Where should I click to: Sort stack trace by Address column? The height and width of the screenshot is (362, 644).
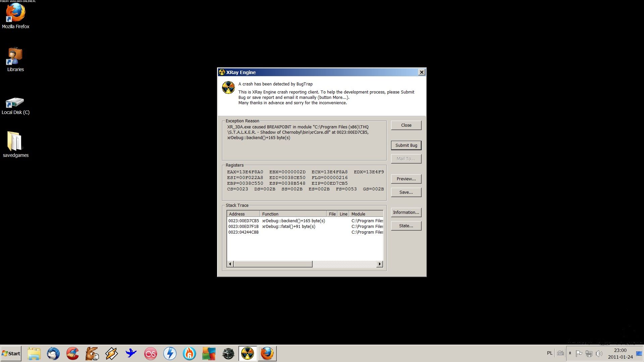tap(244, 214)
